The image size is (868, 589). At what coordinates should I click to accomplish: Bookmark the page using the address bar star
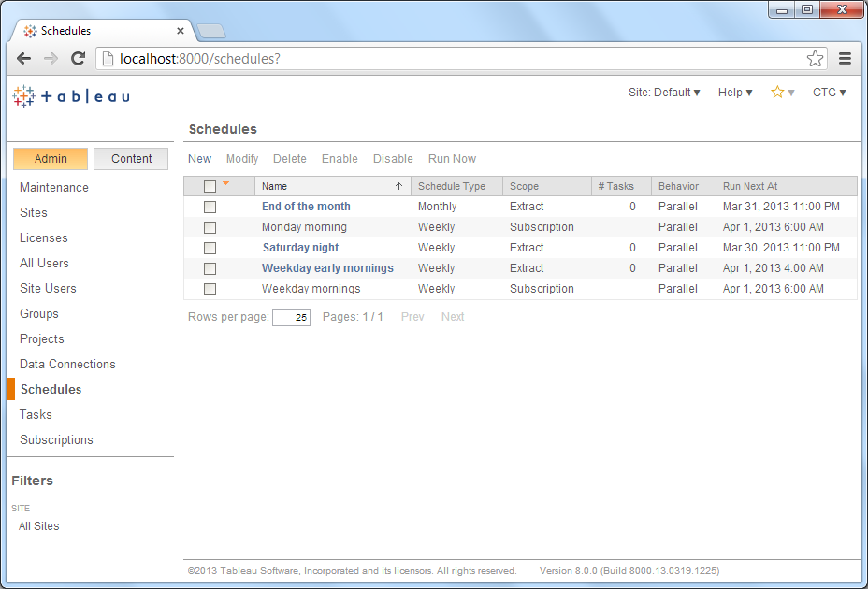pyautogui.click(x=815, y=58)
